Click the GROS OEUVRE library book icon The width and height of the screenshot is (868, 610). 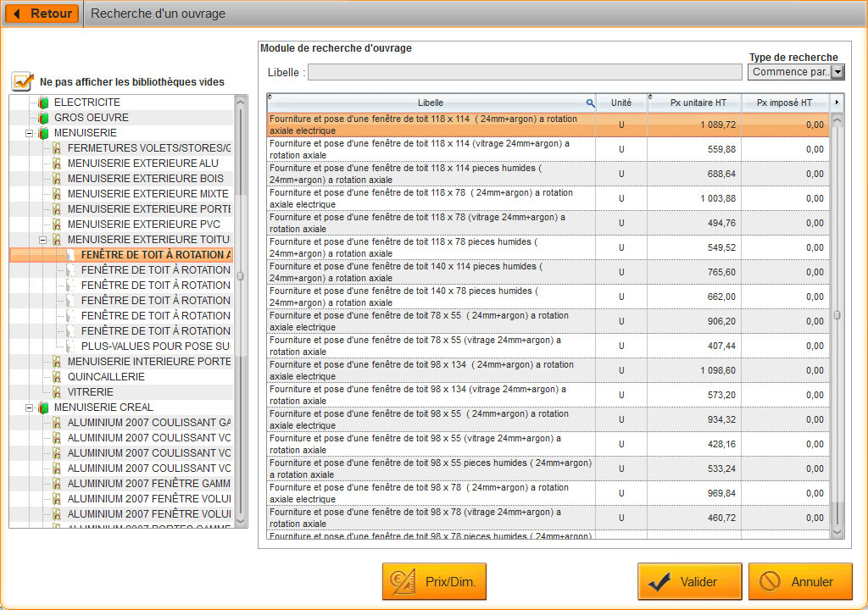43,118
